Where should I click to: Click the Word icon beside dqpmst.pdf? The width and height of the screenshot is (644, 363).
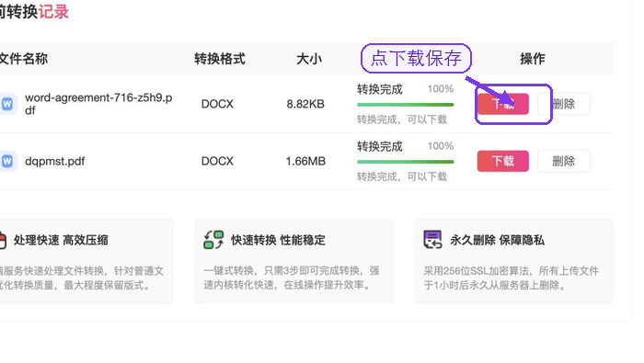pos(7,161)
